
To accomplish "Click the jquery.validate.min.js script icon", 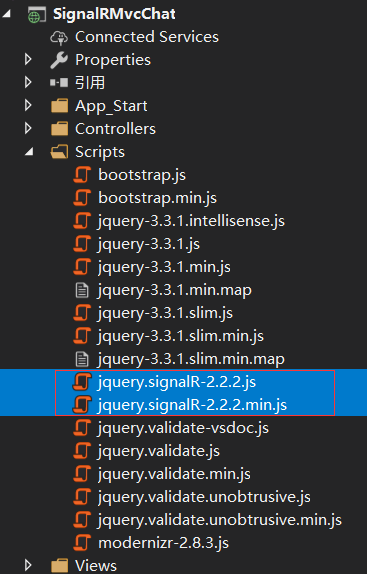I will coord(82,474).
